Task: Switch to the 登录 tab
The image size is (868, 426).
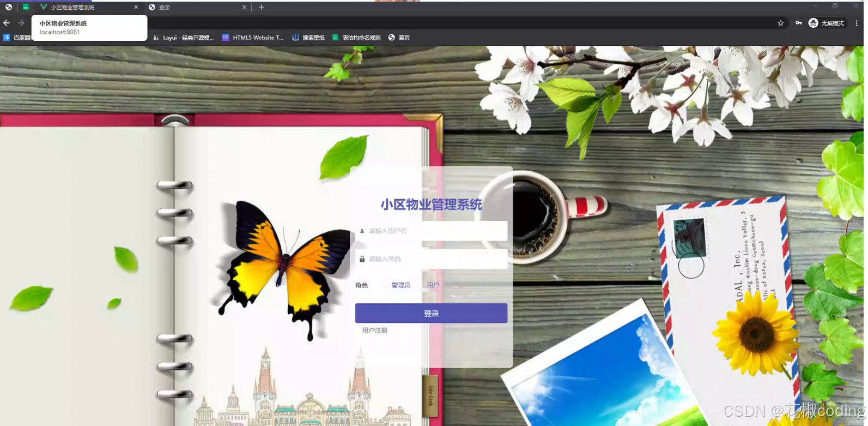Action: click(x=197, y=7)
